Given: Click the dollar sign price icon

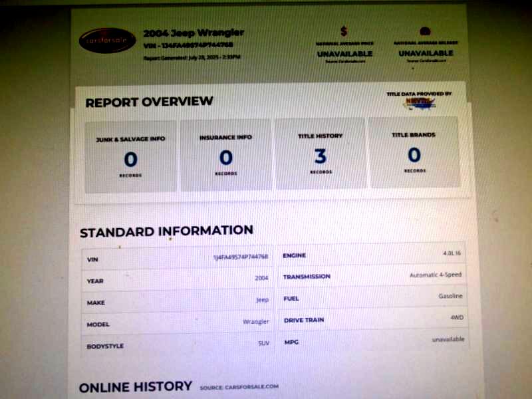Looking at the screenshot, I should click(x=344, y=31).
